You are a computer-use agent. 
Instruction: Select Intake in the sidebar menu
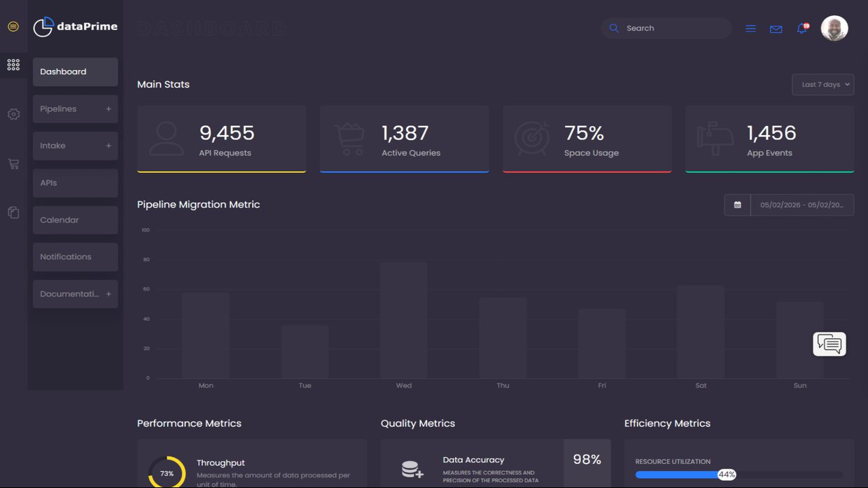(x=76, y=146)
